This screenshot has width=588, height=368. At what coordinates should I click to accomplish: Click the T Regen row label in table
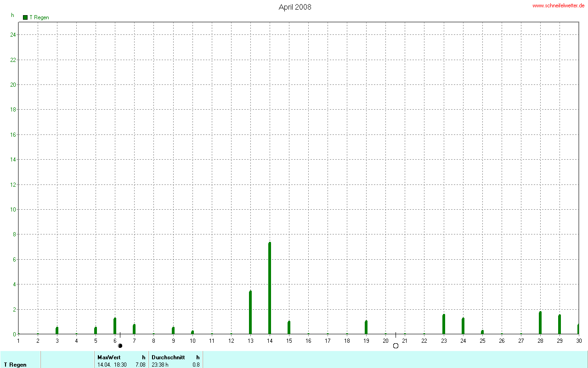[x=15, y=365]
